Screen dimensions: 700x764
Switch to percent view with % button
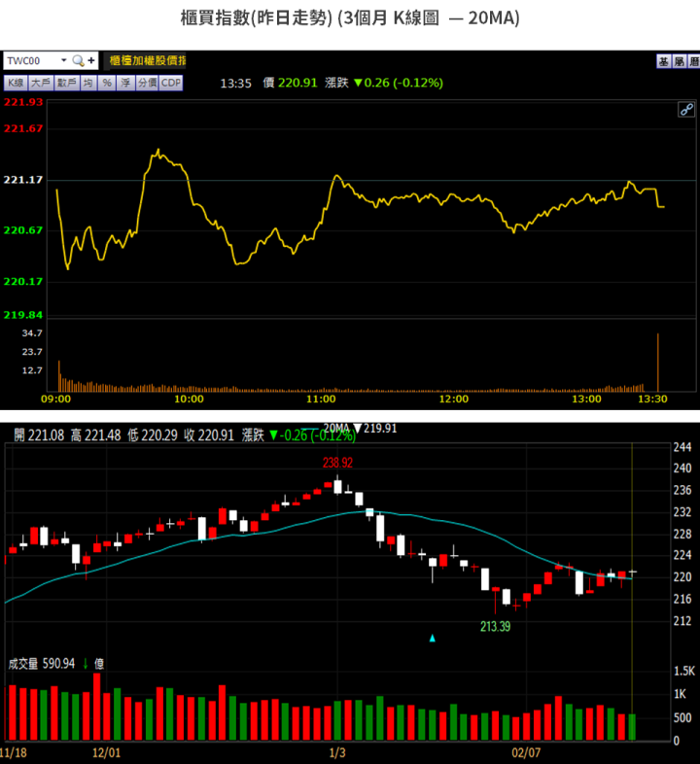coord(107,83)
